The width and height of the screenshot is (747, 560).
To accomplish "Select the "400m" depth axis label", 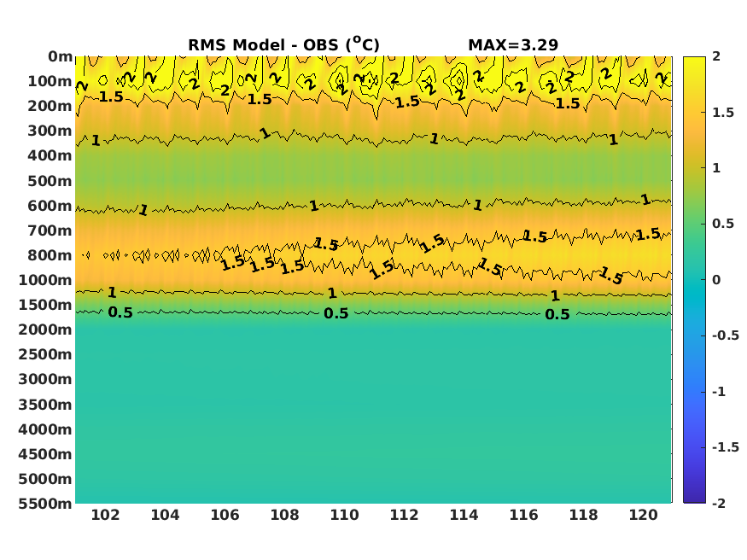I will 50,155.
